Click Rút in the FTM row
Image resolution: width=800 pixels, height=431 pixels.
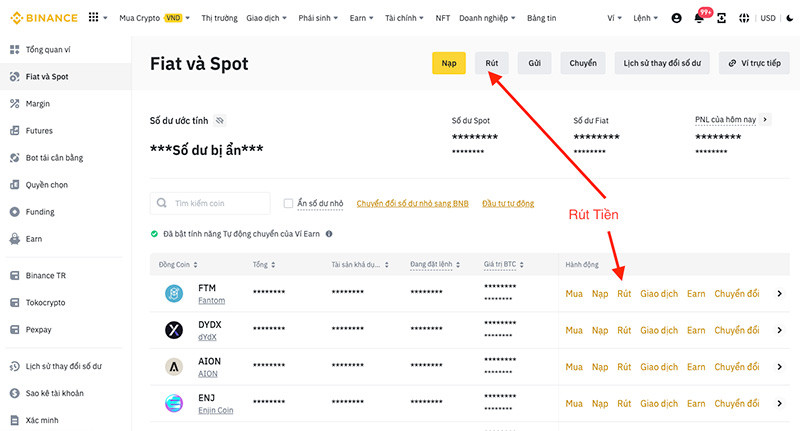click(x=624, y=293)
